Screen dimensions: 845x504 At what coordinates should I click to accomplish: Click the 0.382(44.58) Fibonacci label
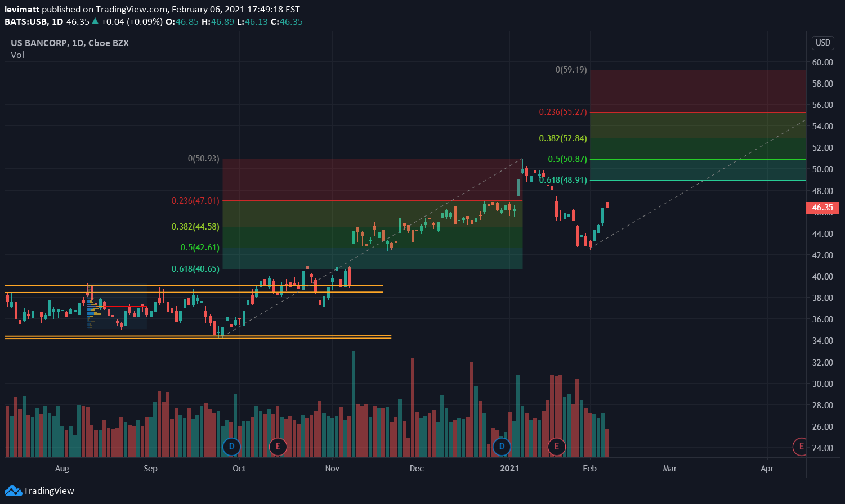(x=196, y=227)
